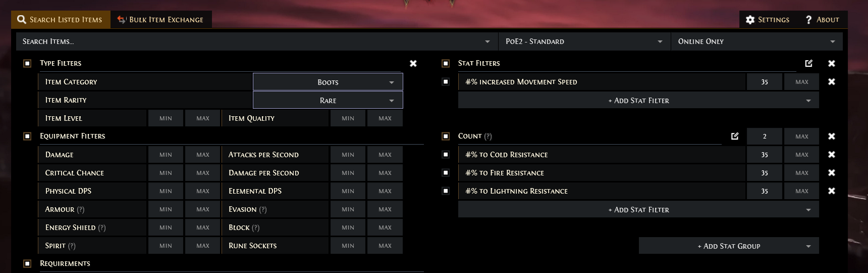This screenshot has width=868, height=273.
Task: Disable the Movement Speed filter checkbox
Action: tap(446, 82)
